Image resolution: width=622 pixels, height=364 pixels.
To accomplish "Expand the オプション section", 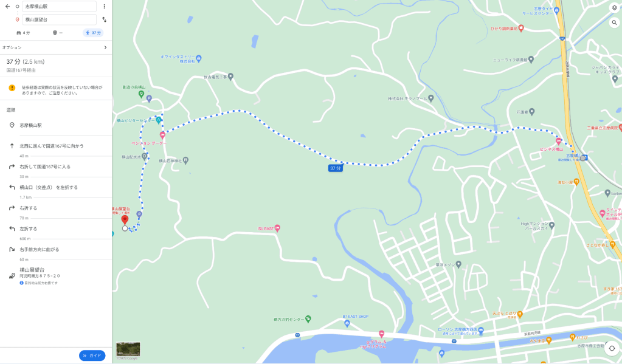I will click(56, 47).
